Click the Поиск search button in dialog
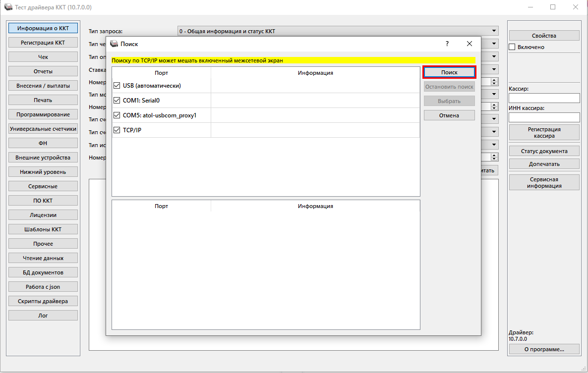Image resolution: width=588 pixels, height=373 pixels. click(449, 72)
